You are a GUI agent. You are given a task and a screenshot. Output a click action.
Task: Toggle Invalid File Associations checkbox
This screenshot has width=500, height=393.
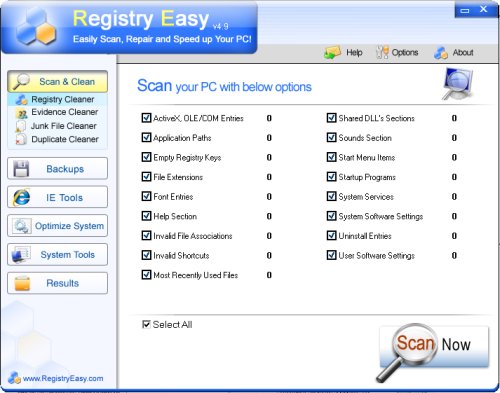[x=146, y=236]
